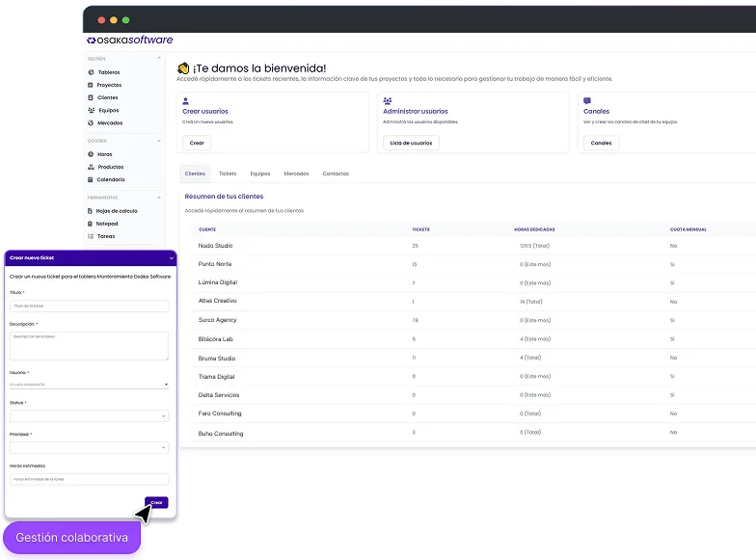Click the Cliente column header

click(207, 229)
